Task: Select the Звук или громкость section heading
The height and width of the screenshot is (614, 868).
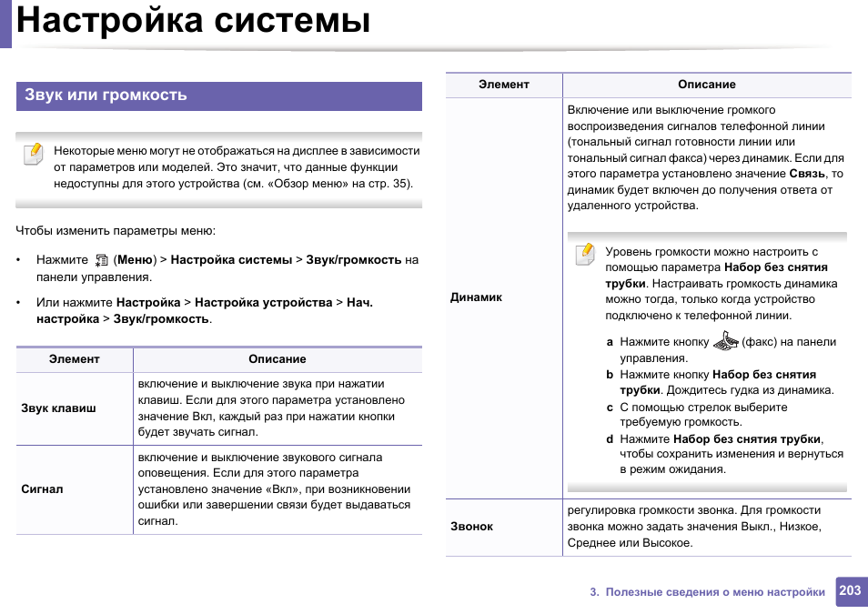Action: (x=106, y=96)
